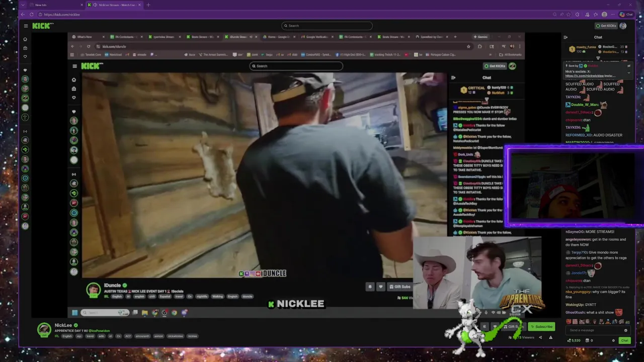Click the Kick logo in outer page
The height and width of the screenshot is (362, 644).
(x=43, y=26)
